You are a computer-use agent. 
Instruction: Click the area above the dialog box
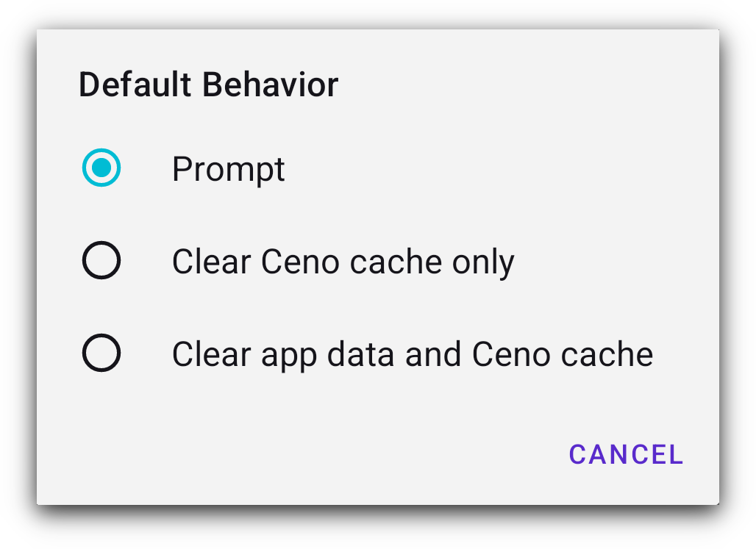pyautogui.click(x=378, y=15)
